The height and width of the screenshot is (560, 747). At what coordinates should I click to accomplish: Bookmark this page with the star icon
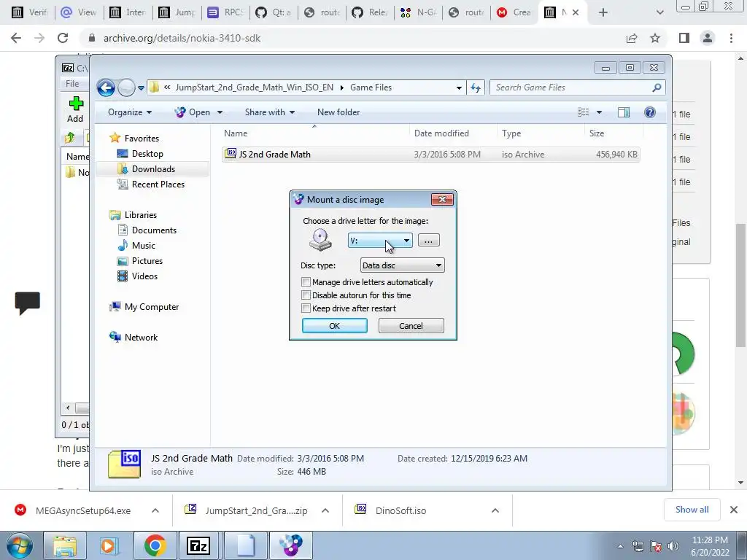coord(655,38)
